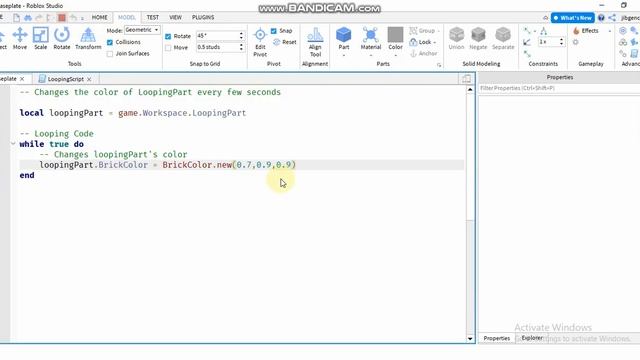
Task: Select the Transform tool
Action: (x=88, y=38)
